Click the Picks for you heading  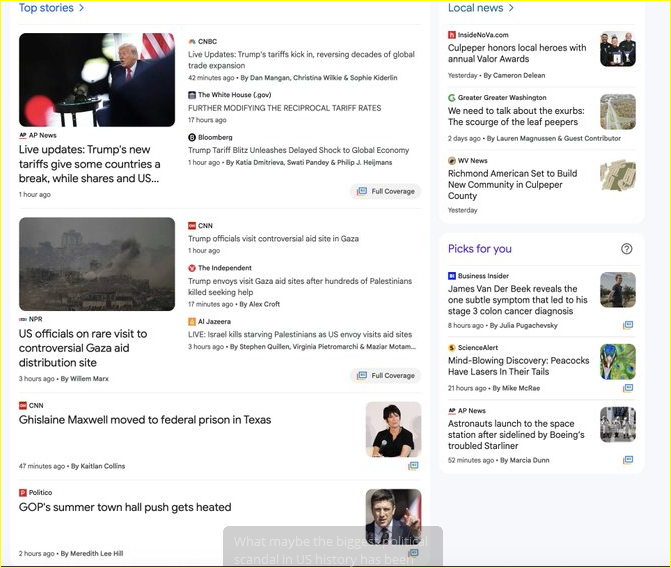pos(480,249)
